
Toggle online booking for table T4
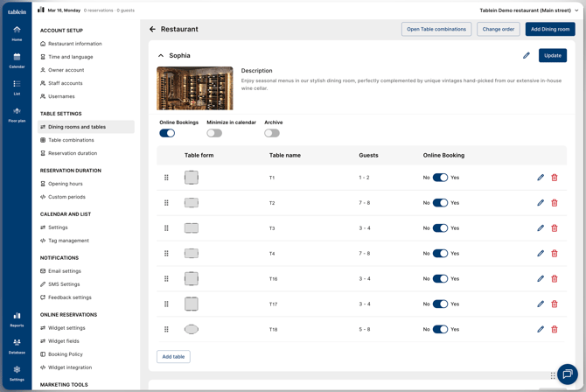click(x=440, y=254)
